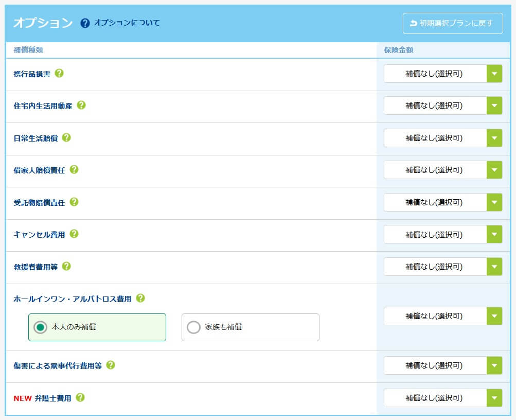Click help icon beside 弁護士費用
This screenshot has width=516, height=420.
80,397
